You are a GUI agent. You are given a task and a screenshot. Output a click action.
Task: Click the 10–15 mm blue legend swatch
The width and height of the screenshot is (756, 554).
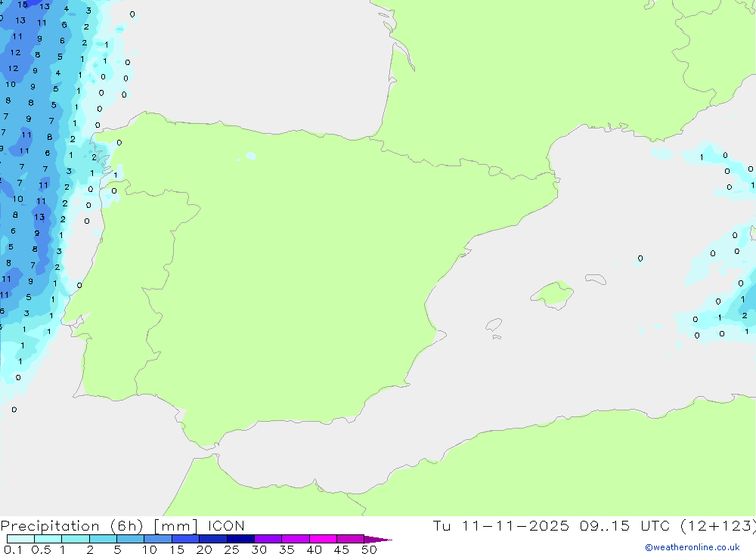(158, 539)
